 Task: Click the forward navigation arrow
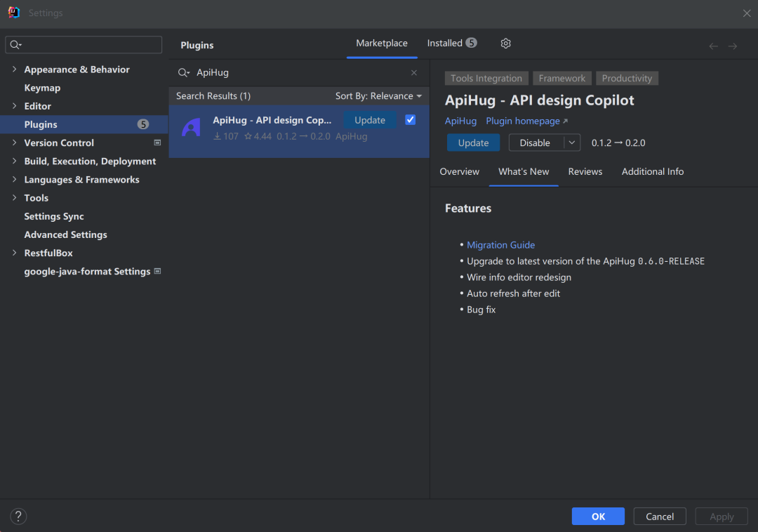(x=732, y=46)
